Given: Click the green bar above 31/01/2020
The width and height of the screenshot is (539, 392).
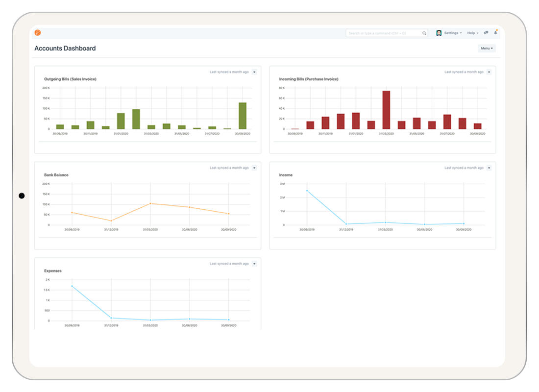Looking at the screenshot, I should point(121,121).
